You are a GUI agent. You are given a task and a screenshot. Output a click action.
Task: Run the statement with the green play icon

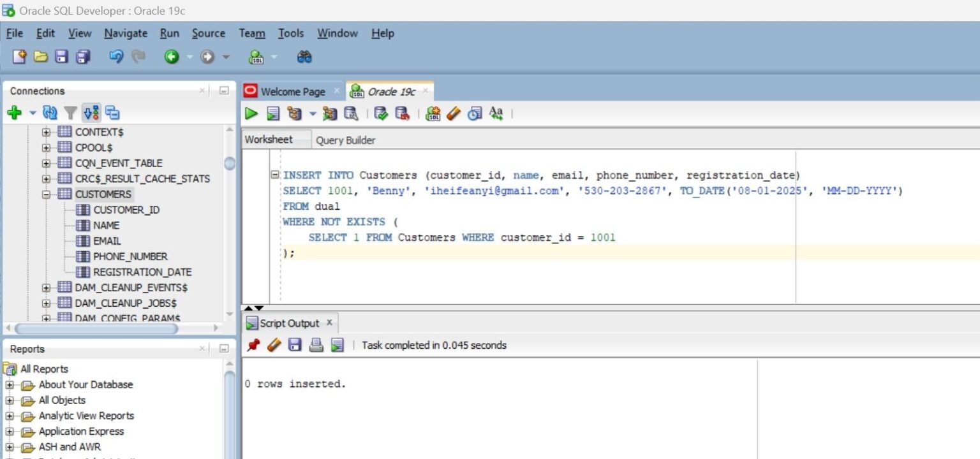click(x=251, y=113)
